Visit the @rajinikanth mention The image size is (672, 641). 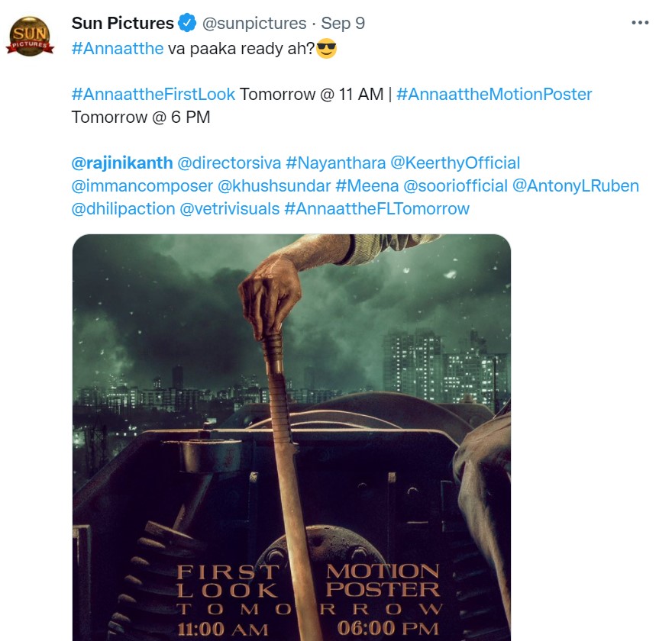pyautogui.click(x=122, y=163)
